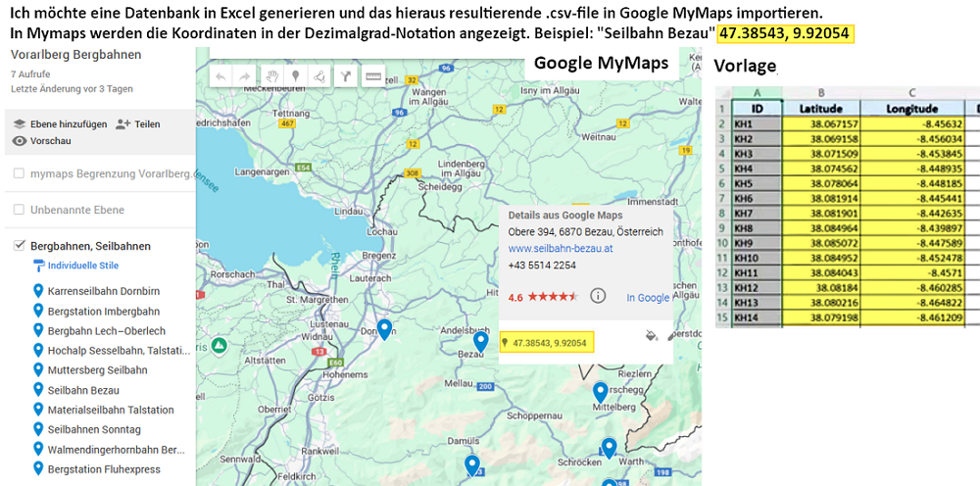Open Individuelle Stile link
The height and width of the screenshot is (486, 980).
point(83,266)
